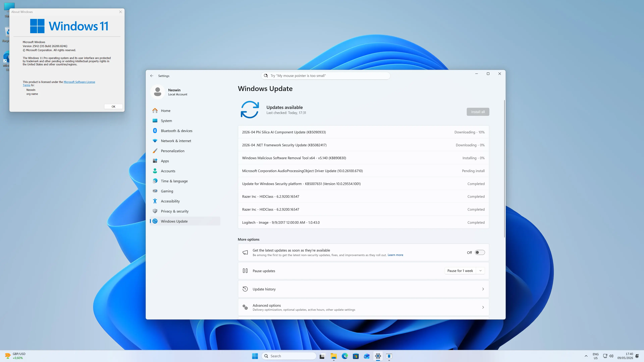Click the Accounts person icon
The image size is (644, 362).
click(155, 171)
